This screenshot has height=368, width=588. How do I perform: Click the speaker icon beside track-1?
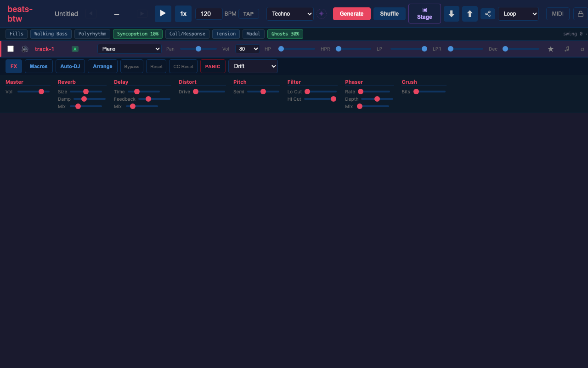tap(25, 49)
